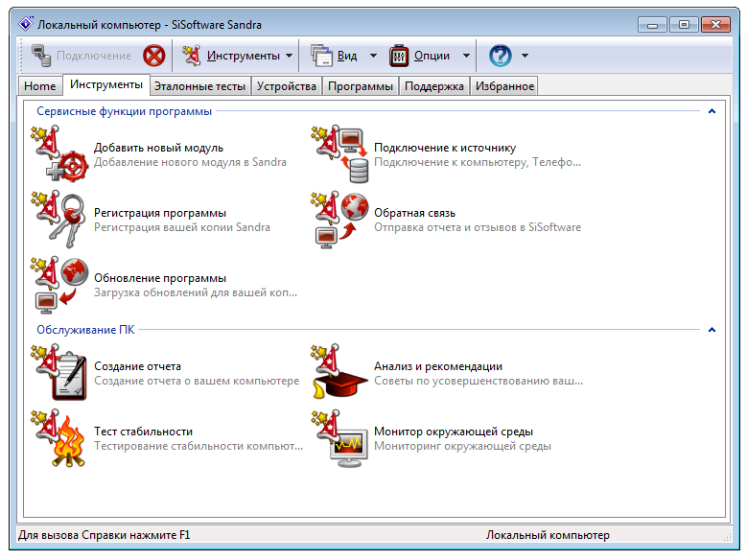The width and height of the screenshot is (747, 560).
Task: Click the Регистрация программы keys icon
Action: pos(59,220)
